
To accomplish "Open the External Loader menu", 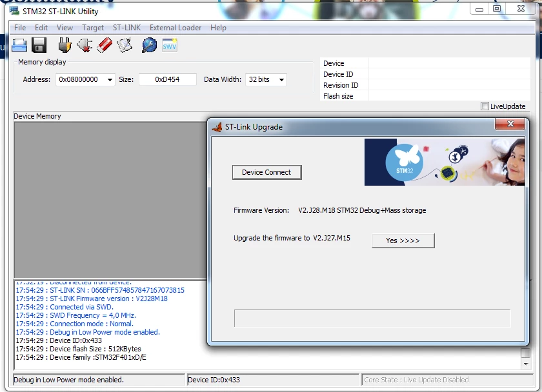I will coord(176,28).
